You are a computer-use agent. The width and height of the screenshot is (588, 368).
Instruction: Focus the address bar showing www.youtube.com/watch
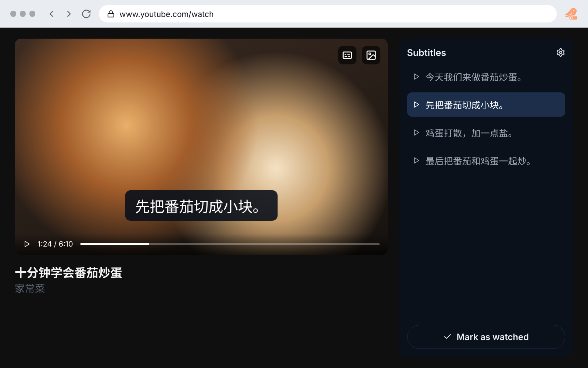(327, 14)
